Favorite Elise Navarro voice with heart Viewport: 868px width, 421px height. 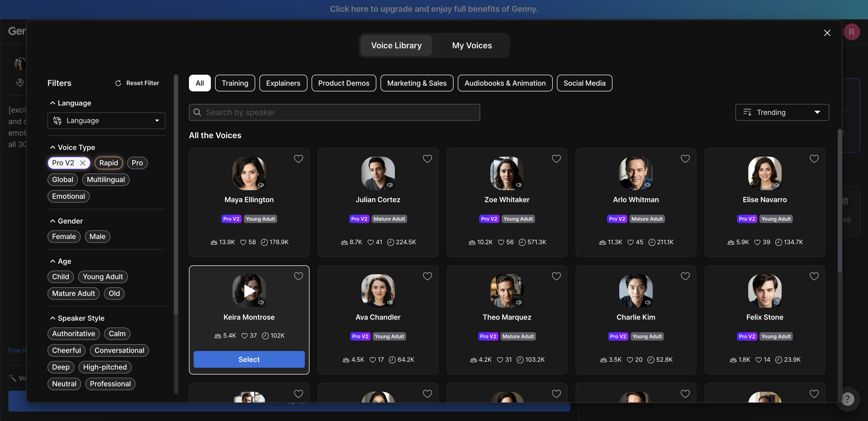click(x=814, y=159)
